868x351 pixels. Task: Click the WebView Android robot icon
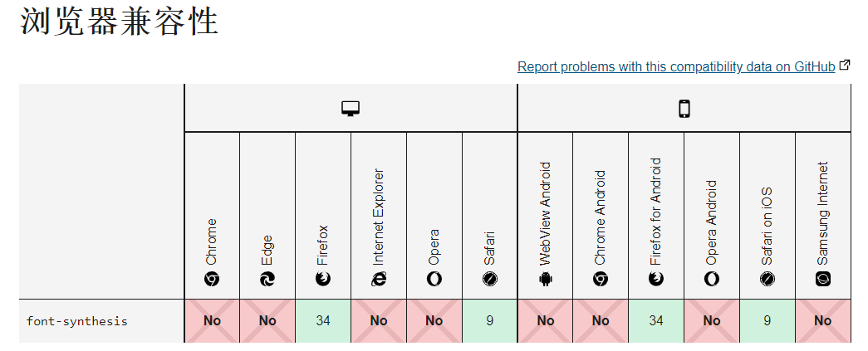pos(546,280)
